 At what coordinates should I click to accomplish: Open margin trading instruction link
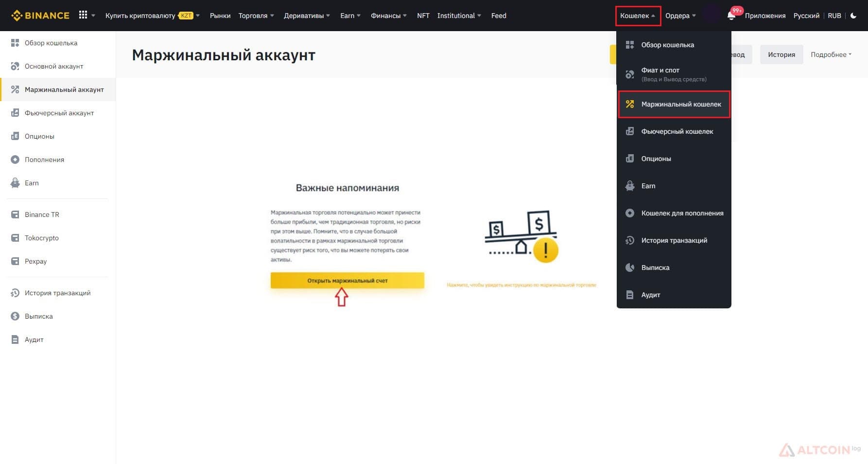tap(521, 285)
